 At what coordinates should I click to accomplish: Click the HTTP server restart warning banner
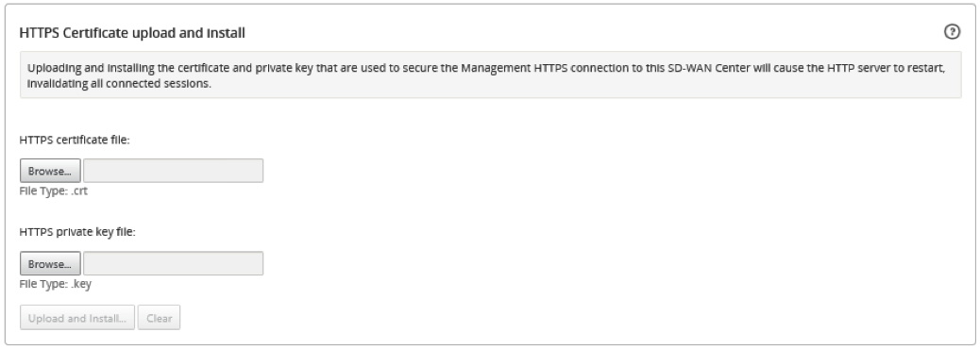pyautogui.click(x=491, y=75)
